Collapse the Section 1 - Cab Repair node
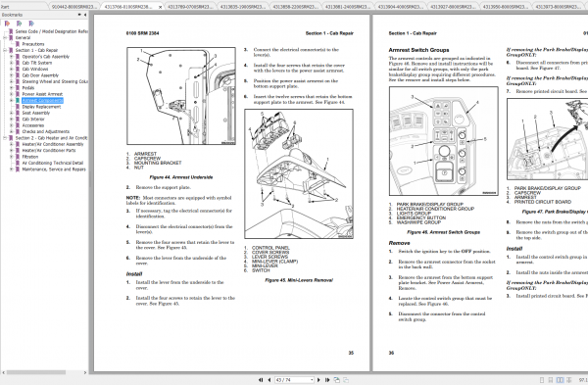Viewport: 588px width, 385px height. coord(5,50)
